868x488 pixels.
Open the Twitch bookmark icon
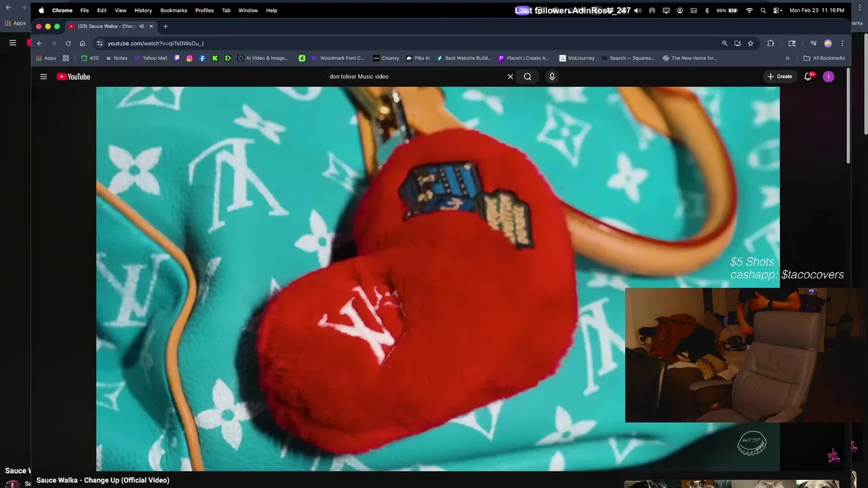177,58
